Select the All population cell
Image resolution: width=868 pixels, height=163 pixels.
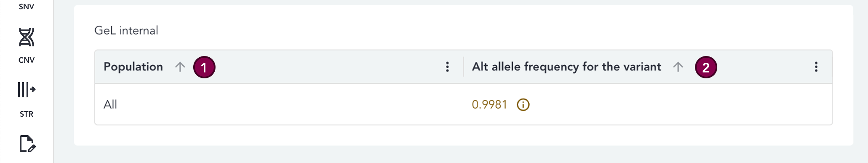(x=110, y=104)
